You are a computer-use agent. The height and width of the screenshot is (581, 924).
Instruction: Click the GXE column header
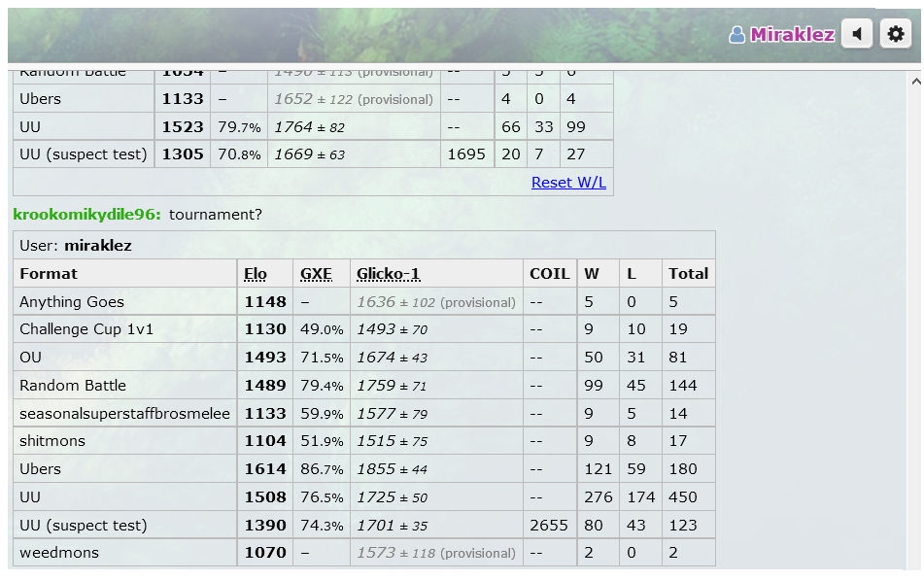(x=316, y=274)
